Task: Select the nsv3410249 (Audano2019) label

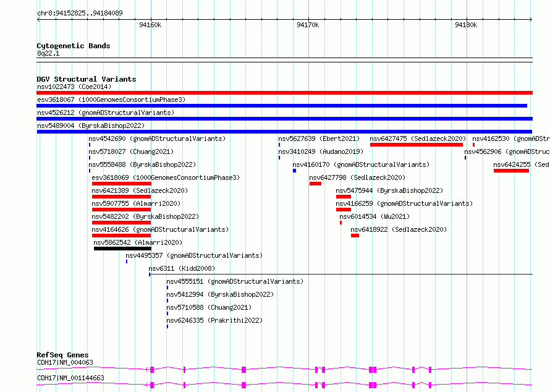Action: click(x=321, y=151)
